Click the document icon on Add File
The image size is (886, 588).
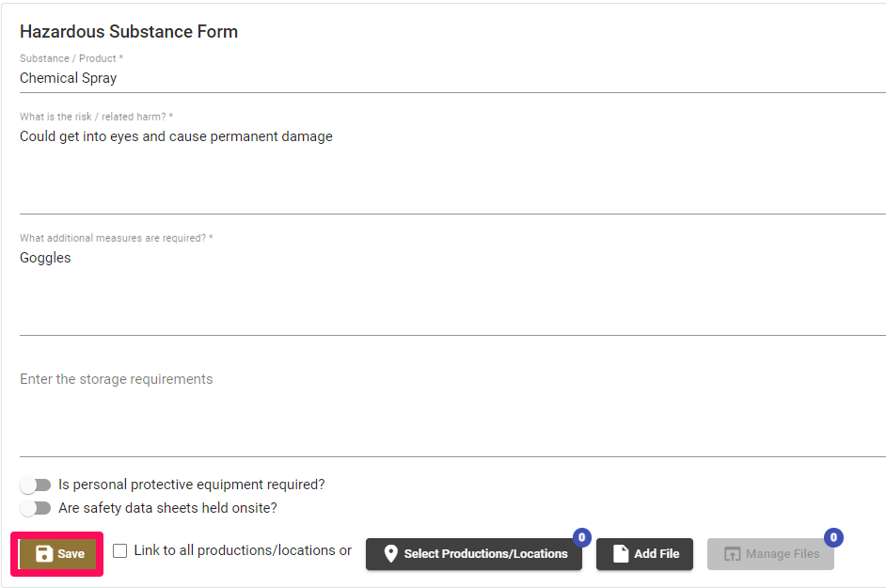(x=621, y=553)
